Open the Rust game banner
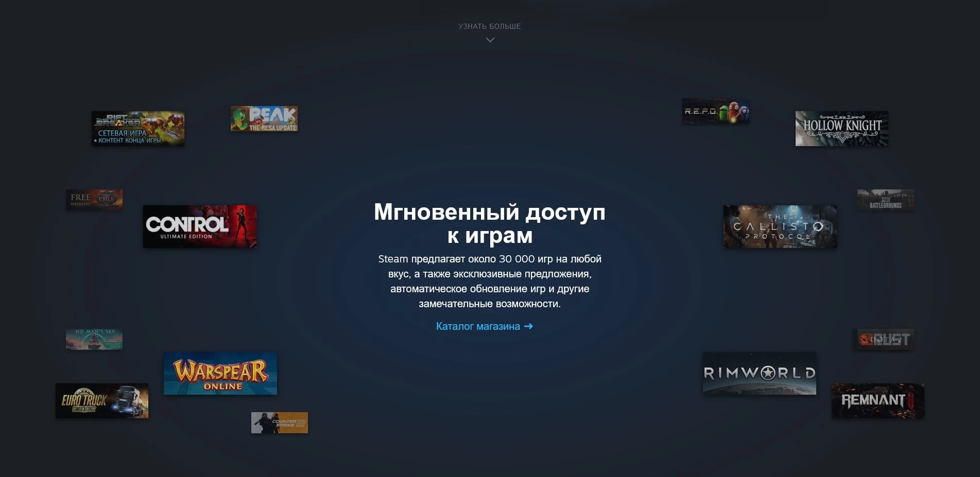The height and width of the screenshot is (477, 980). pyautogui.click(x=884, y=340)
